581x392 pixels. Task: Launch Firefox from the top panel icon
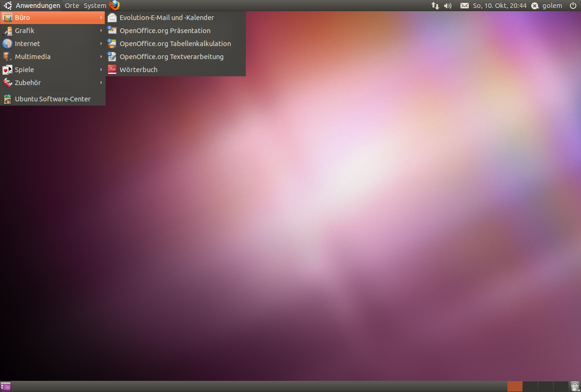point(115,6)
